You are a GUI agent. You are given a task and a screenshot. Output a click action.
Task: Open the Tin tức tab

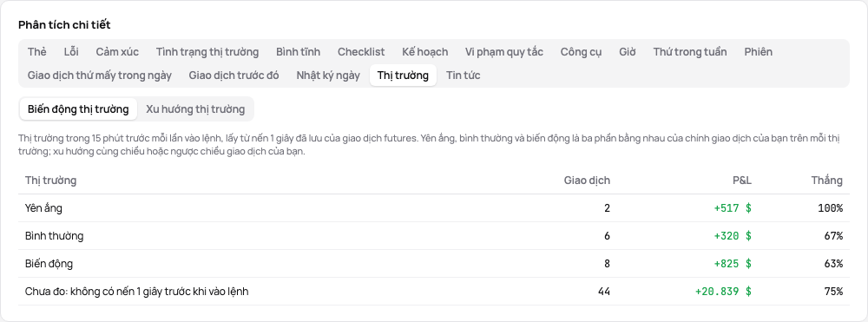464,76
